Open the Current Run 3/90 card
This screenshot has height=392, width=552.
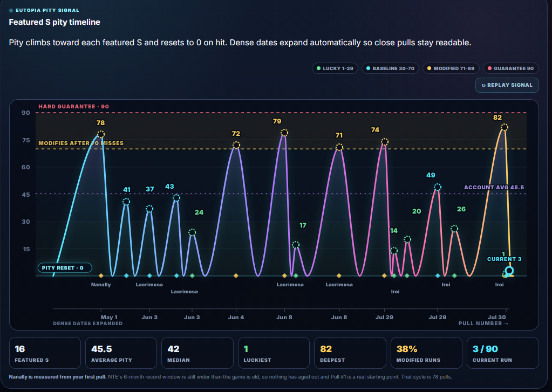pyautogui.click(x=503, y=353)
